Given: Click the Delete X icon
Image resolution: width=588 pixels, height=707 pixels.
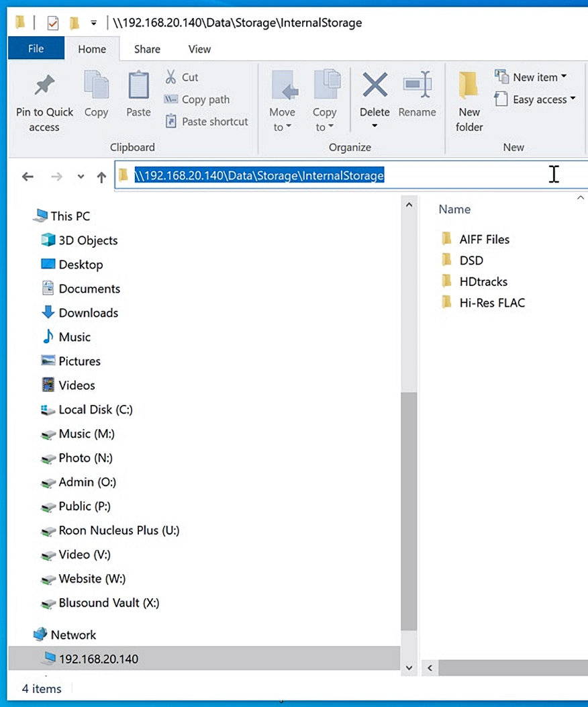Looking at the screenshot, I should point(375,85).
